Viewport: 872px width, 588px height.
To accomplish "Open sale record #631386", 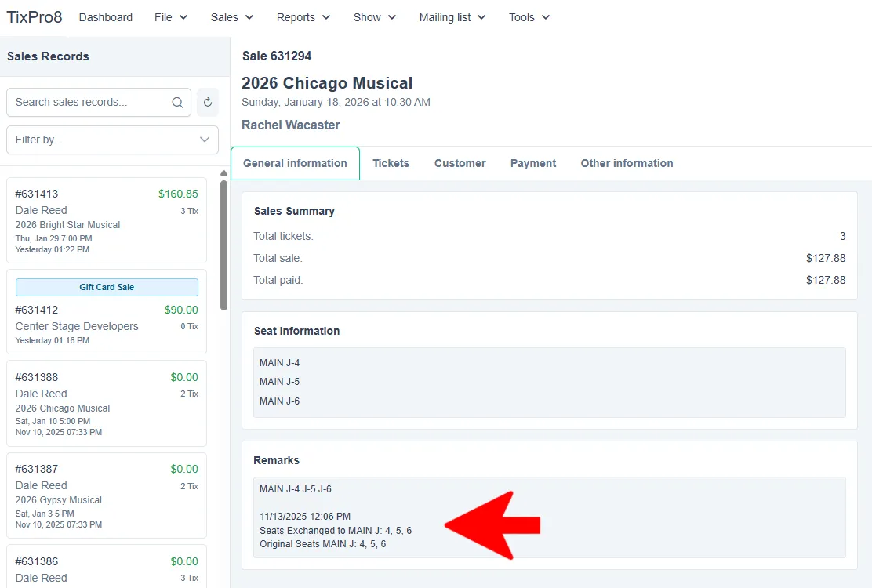I will click(107, 566).
